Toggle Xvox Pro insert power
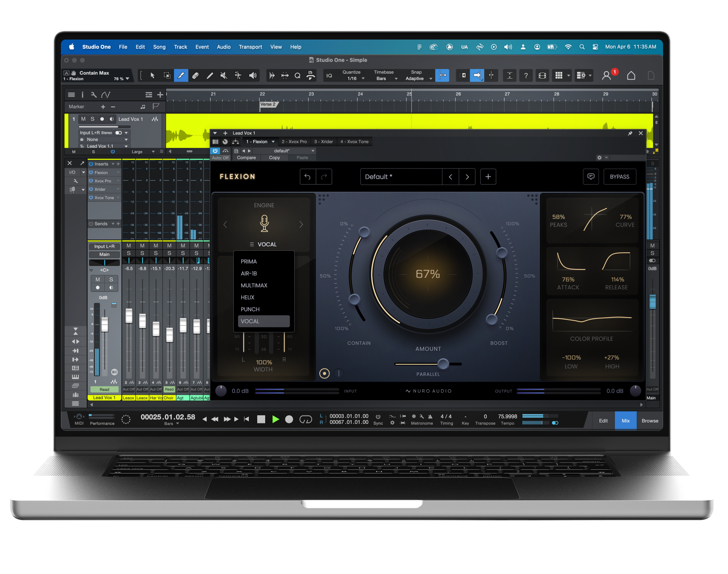Image resolution: width=728 pixels, height=574 pixels. point(91,181)
